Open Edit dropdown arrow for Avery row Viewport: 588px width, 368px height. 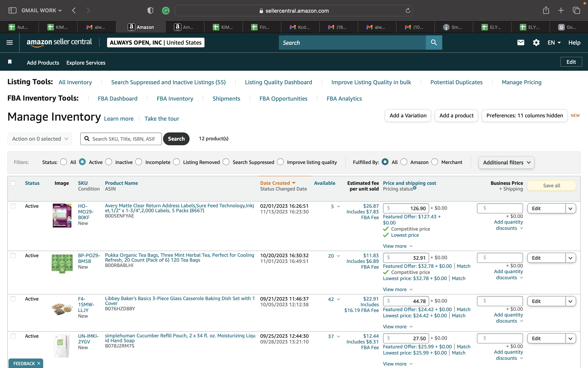[570, 208]
